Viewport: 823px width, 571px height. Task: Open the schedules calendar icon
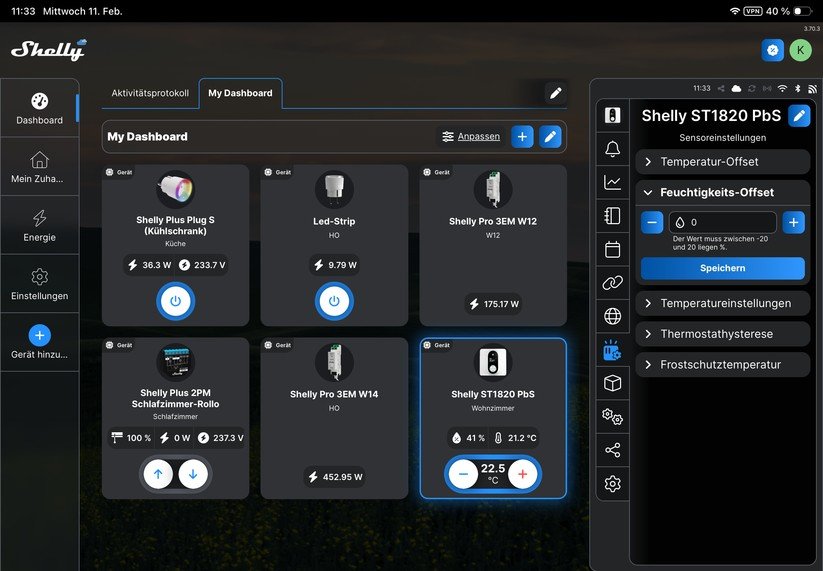[x=613, y=249]
